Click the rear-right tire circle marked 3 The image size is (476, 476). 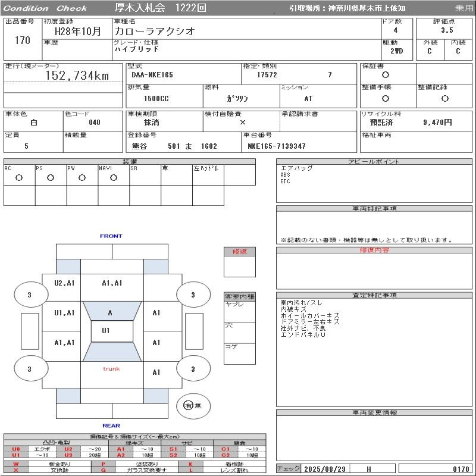pos(193,368)
